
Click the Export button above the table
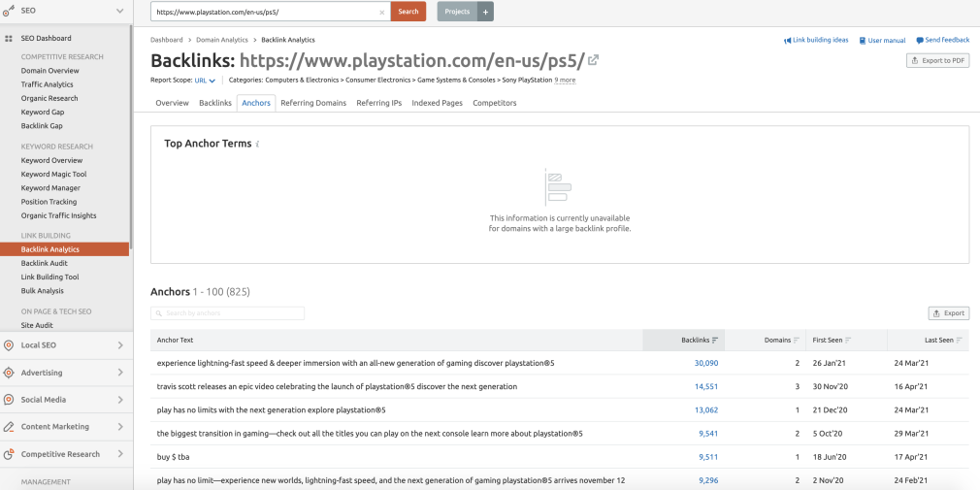[x=949, y=313]
